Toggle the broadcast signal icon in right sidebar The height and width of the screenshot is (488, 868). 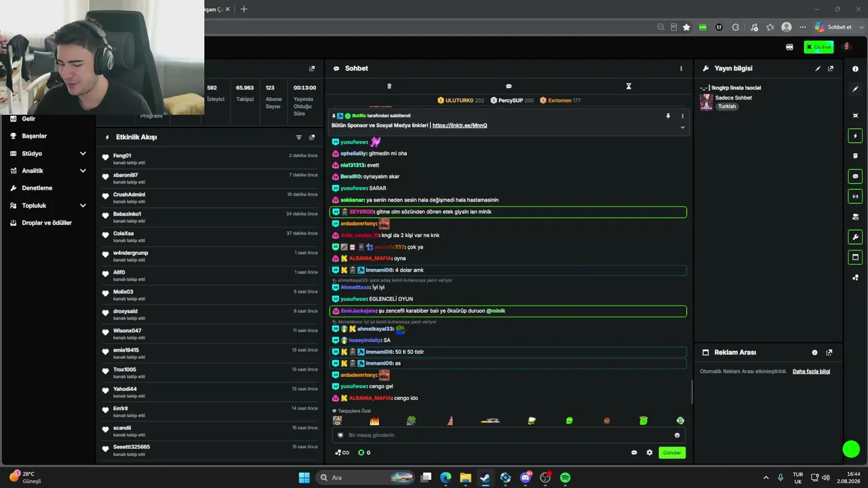coord(855,197)
